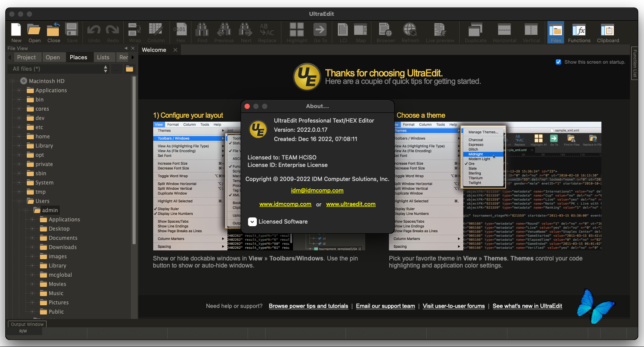Click the Choose a theme screenshot thumbnail

[x=495, y=186]
